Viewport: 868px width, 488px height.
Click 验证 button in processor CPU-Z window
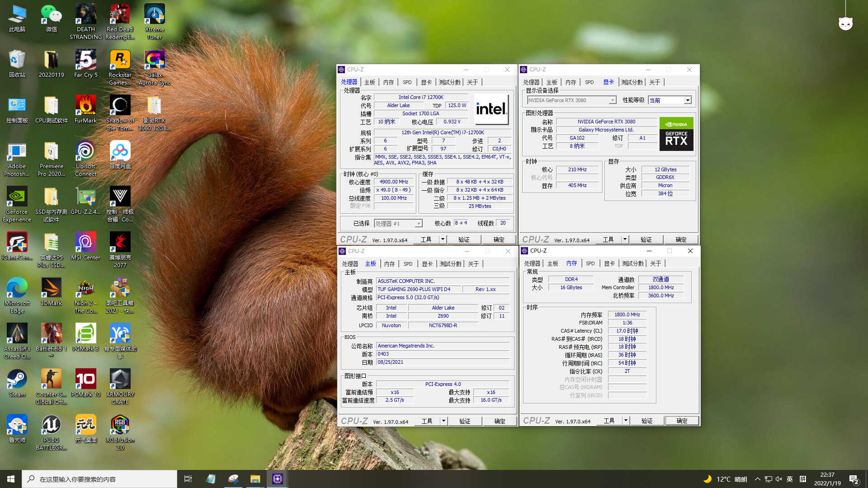point(464,239)
